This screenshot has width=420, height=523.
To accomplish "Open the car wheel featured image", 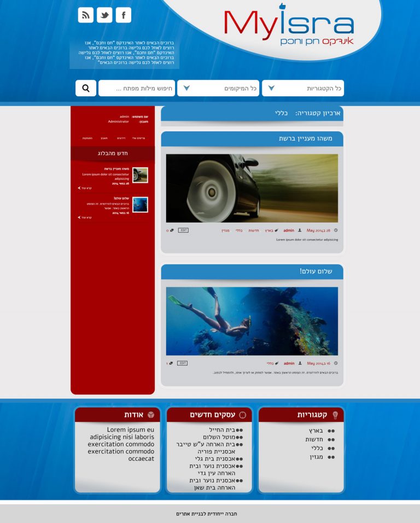I will [252, 188].
